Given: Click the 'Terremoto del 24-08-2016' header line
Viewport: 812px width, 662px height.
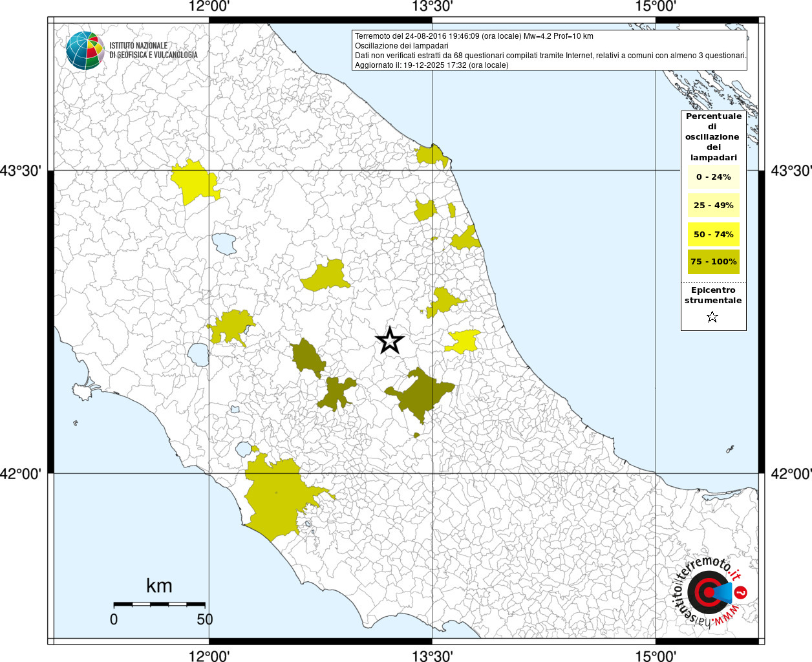Looking at the screenshot, I should coord(474,36).
